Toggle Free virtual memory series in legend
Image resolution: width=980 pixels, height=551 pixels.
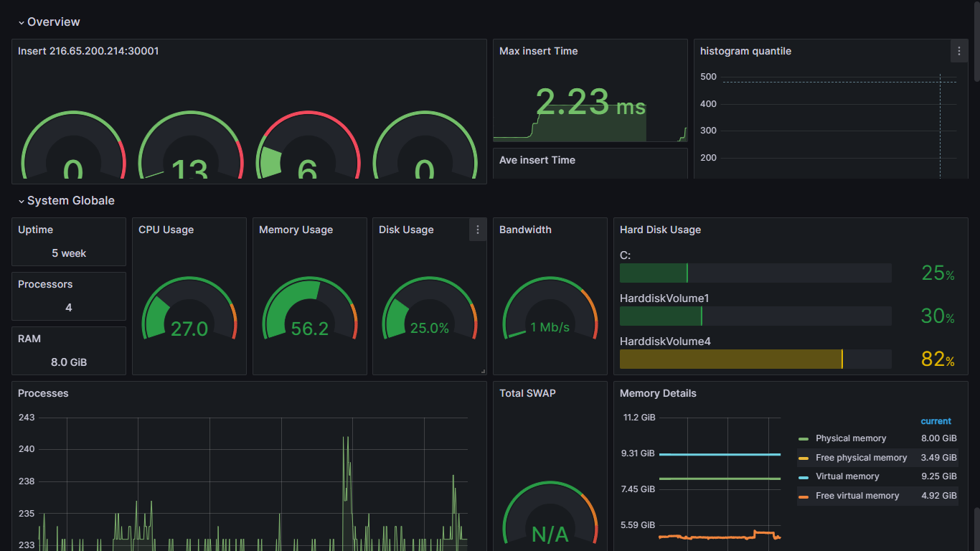(857, 496)
